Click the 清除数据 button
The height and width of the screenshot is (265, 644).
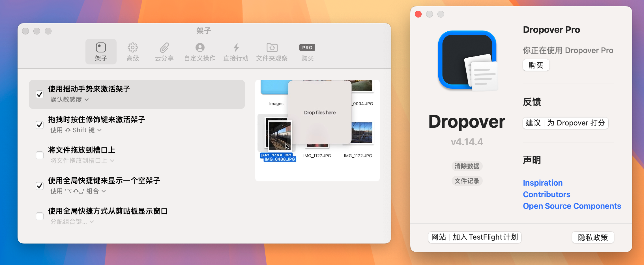[467, 166]
